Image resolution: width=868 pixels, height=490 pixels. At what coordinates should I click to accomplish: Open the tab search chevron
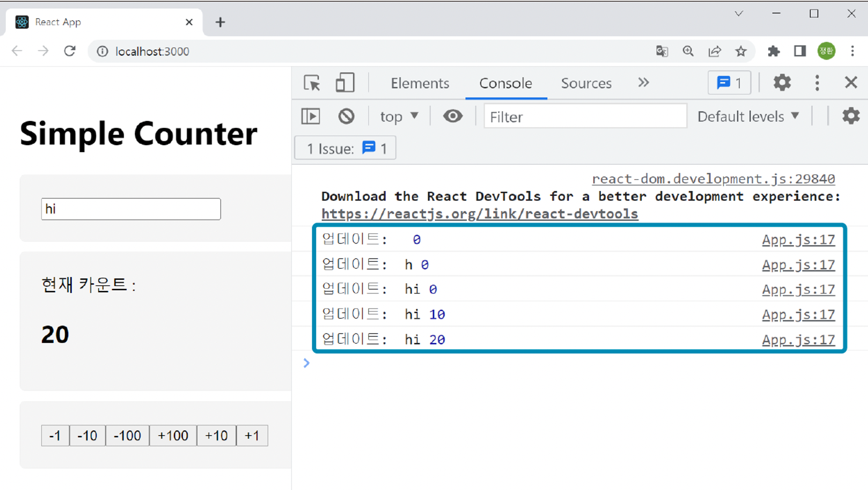739,14
